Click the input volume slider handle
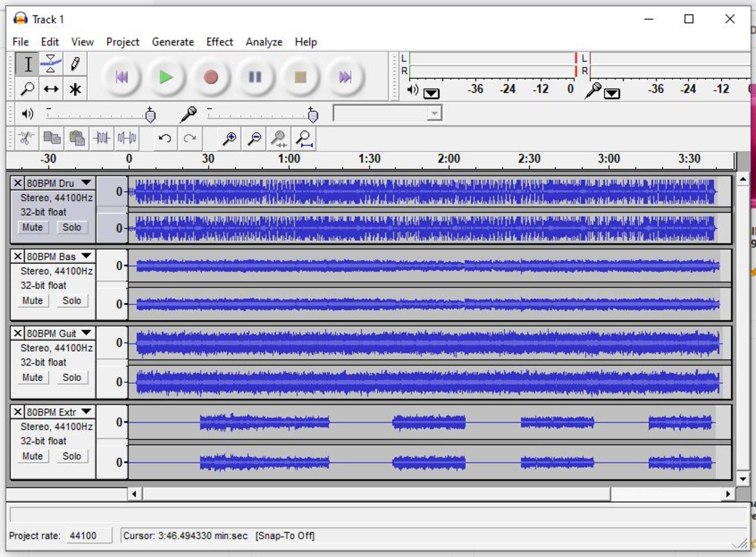The image size is (756, 557). (x=313, y=115)
